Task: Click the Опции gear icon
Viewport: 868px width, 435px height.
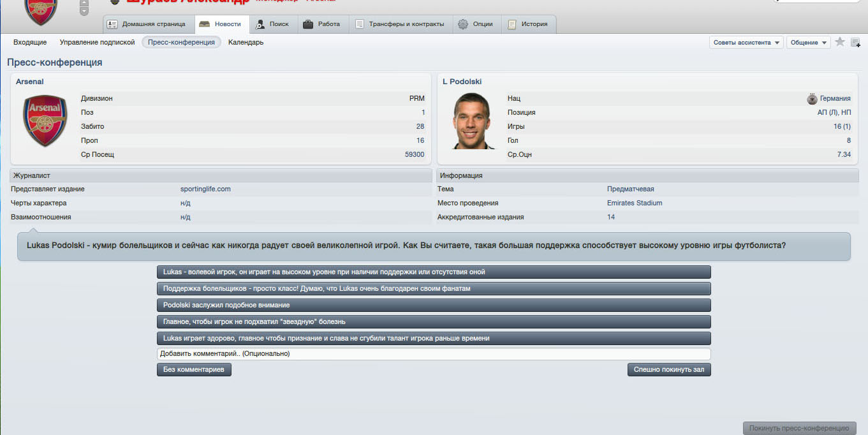Action: [x=463, y=24]
